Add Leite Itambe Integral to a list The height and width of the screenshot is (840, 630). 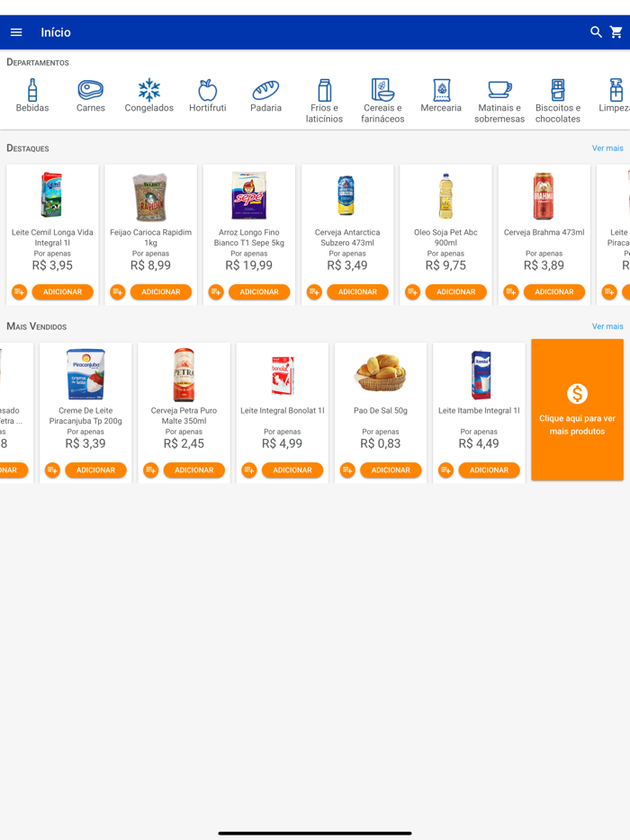(445, 469)
